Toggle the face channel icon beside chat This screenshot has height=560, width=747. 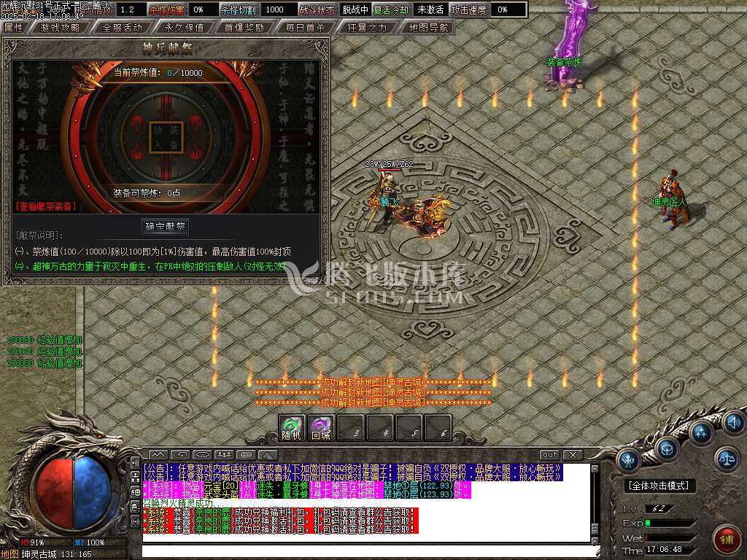click(135, 492)
